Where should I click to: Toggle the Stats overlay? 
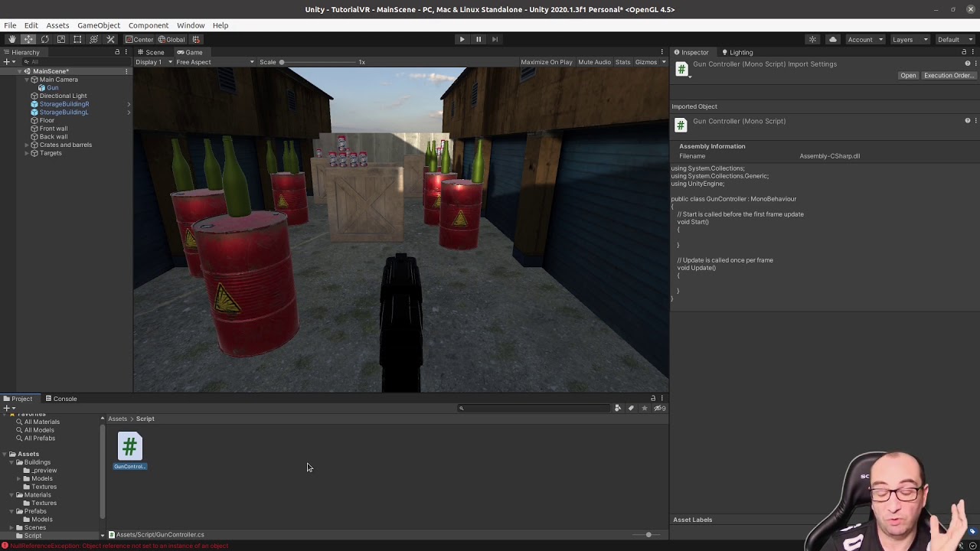click(x=622, y=62)
